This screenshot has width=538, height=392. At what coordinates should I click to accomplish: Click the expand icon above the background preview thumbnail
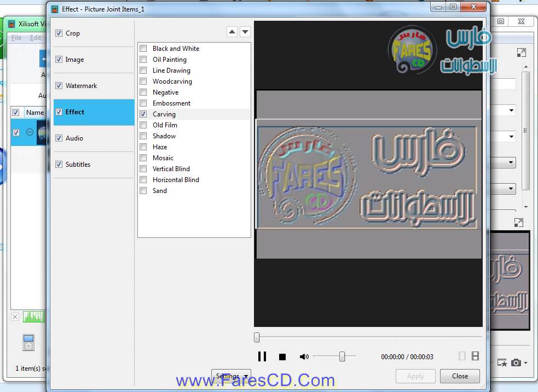point(519,223)
